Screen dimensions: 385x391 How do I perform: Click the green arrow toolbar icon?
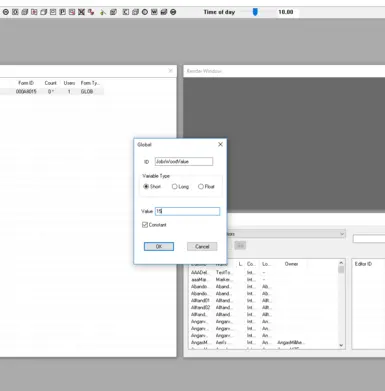103,12
